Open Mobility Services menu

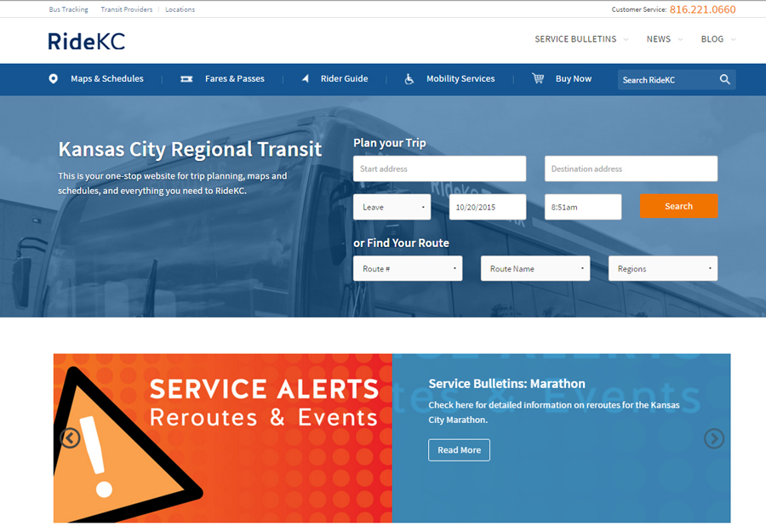point(460,78)
